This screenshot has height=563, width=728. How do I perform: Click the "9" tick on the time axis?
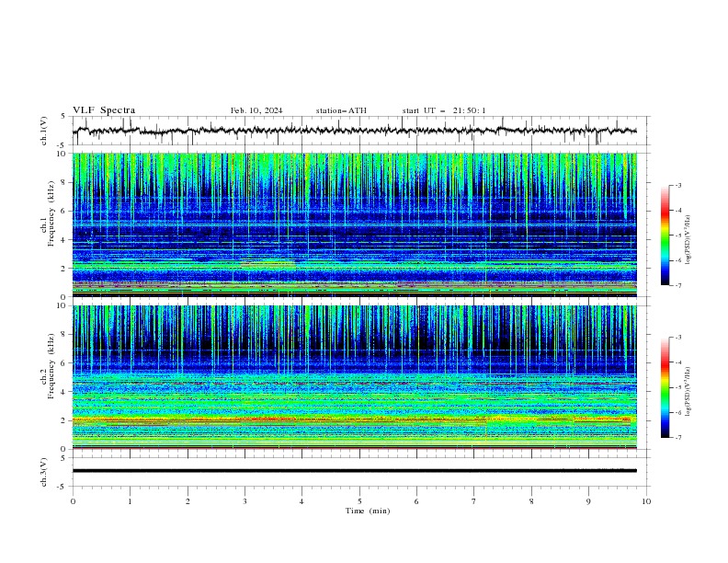(x=588, y=501)
